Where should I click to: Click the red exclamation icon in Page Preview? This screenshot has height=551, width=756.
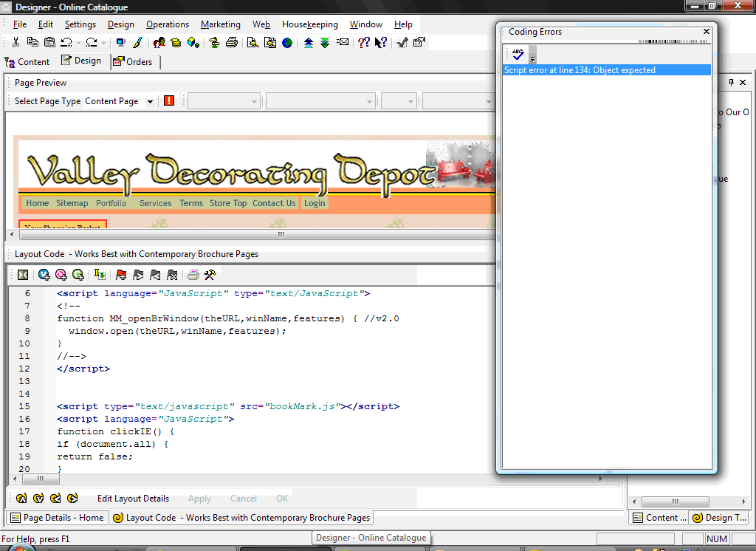pyautogui.click(x=169, y=100)
